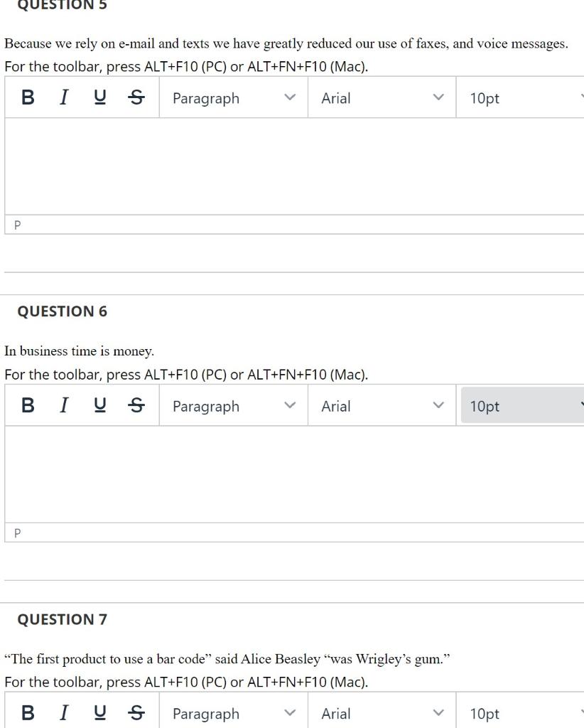Click the Question 5 answer text area
The height and width of the screenshot is (728, 584).
(x=294, y=166)
